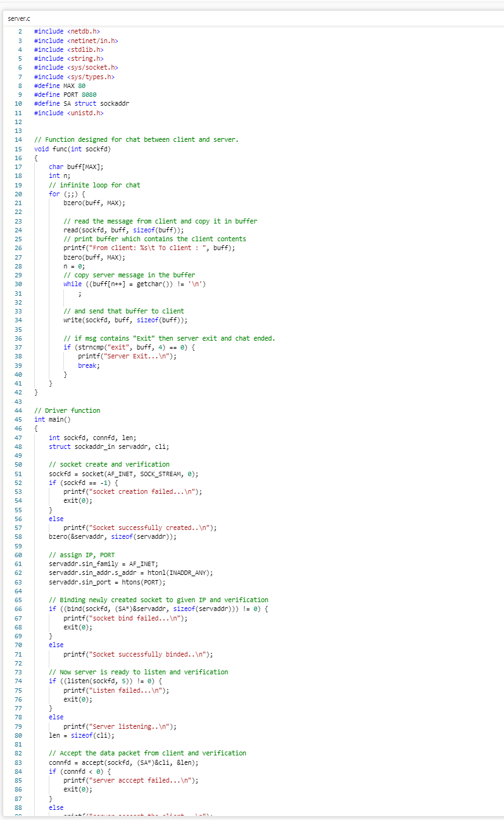Click the '#include <string.h>' line
Image resolution: width=504 pixels, height=820 pixels.
coord(69,58)
